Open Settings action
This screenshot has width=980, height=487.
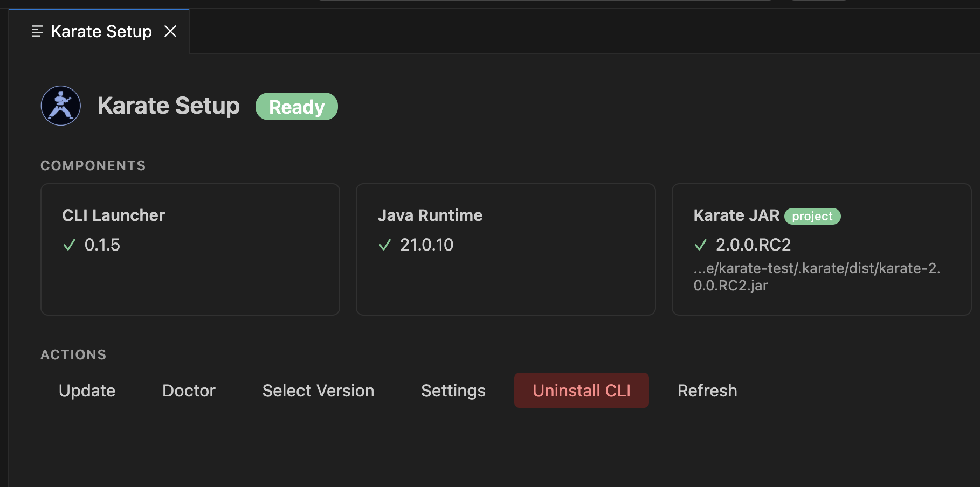[453, 391]
